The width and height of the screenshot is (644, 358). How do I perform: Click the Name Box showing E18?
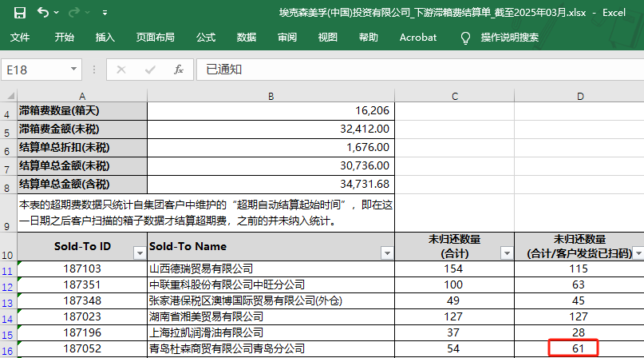35,70
